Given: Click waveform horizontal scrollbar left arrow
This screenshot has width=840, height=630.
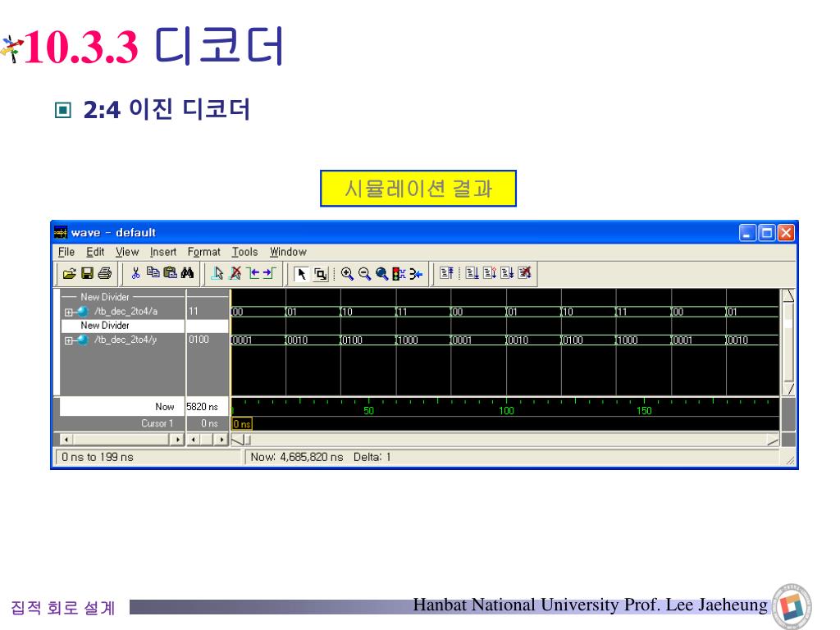Looking at the screenshot, I should (237, 440).
